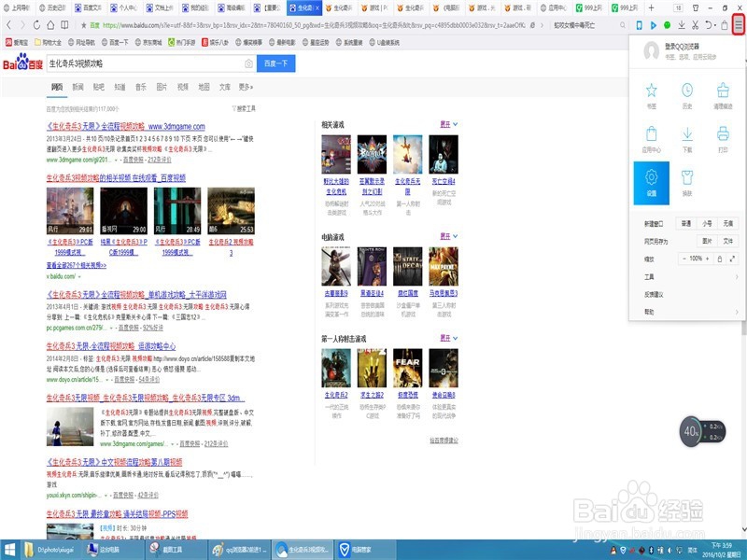This screenshot has width=747, height=560.
Task: Toggle fullscreen arrows icon in menu
Action: point(732,259)
